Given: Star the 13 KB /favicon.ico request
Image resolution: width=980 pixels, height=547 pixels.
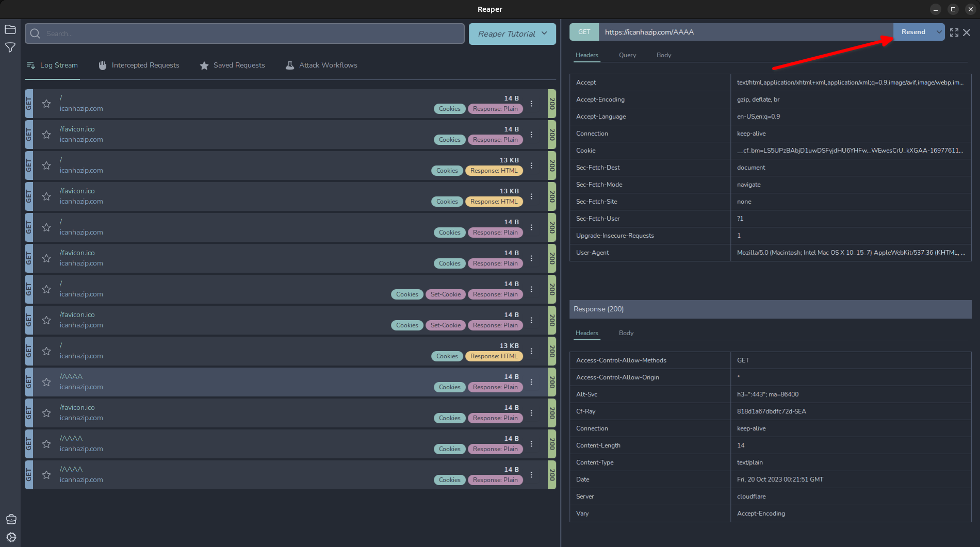Looking at the screenshot, I should pos(46,196).
